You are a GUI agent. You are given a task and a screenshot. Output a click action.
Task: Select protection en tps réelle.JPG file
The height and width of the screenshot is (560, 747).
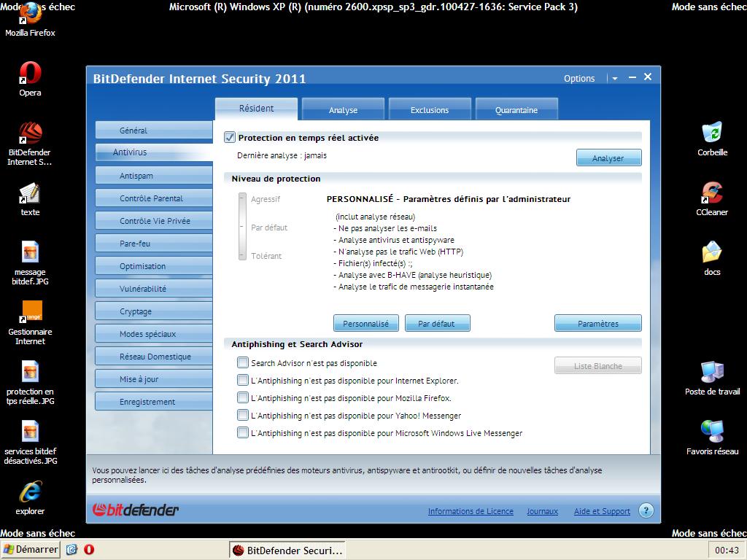[x=30, y=383]
